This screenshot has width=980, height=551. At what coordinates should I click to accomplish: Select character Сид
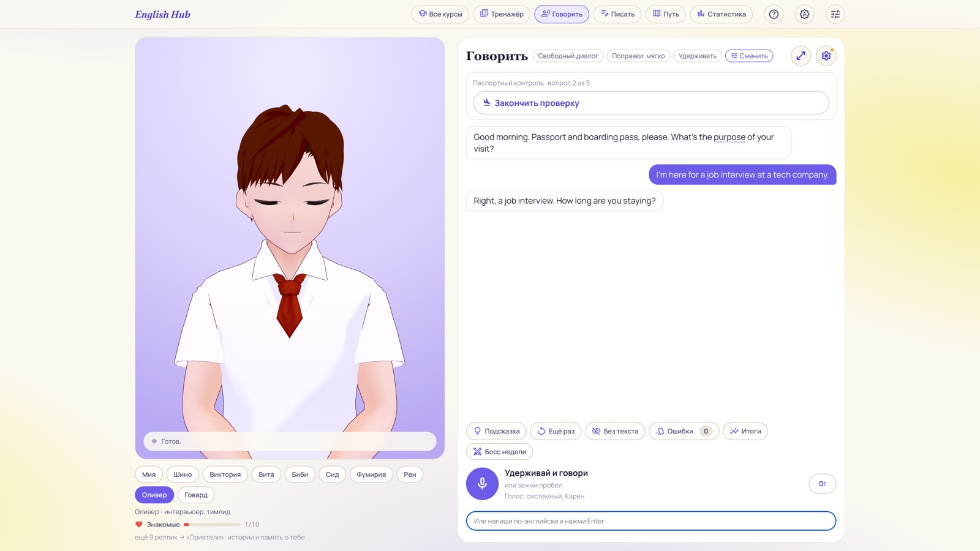pos(333,474)
